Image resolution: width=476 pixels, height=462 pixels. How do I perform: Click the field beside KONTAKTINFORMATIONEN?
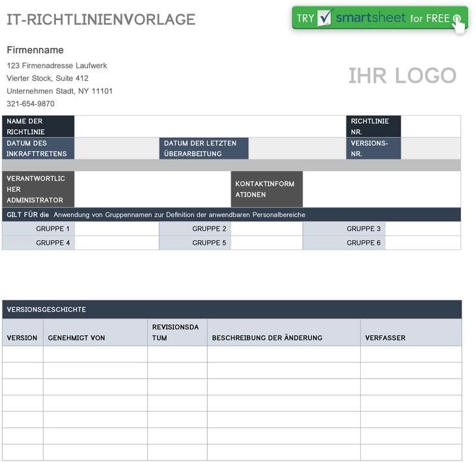point(382,189)
